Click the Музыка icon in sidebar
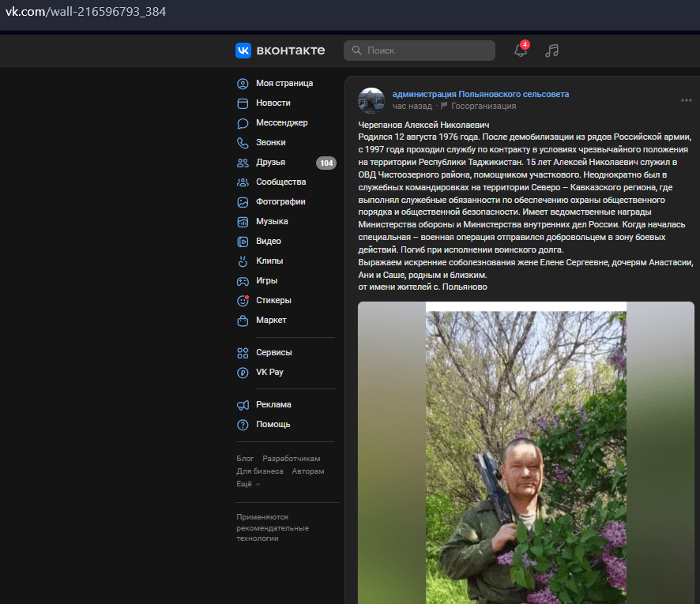The height and width of the screenshot is (604, 700). point(243,222)
